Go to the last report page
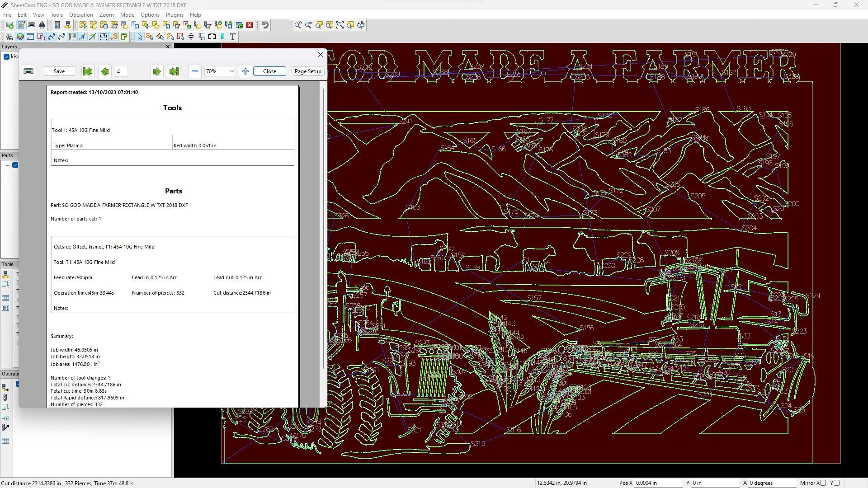Screen dimensions: 868x488 pyautogui.click(x=174, y=71)
